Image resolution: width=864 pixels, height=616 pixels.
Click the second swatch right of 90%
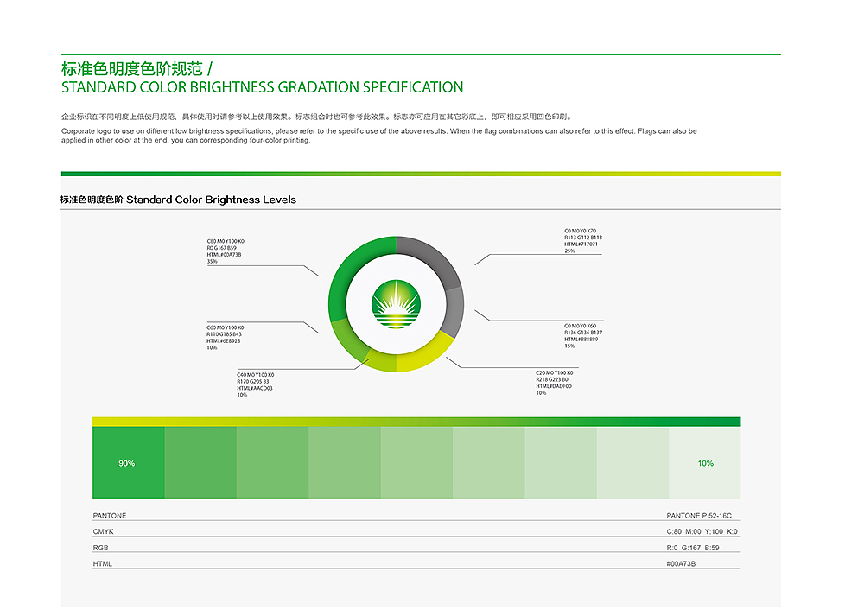(273, 462)
